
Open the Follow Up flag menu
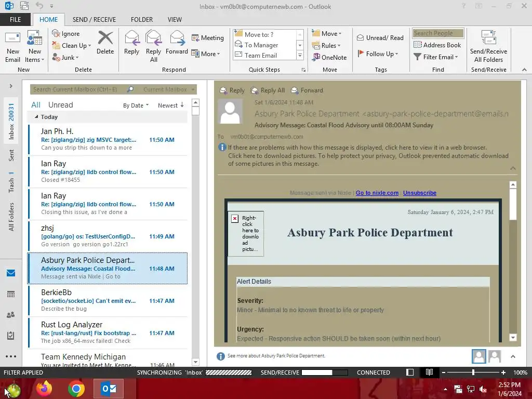378,54
